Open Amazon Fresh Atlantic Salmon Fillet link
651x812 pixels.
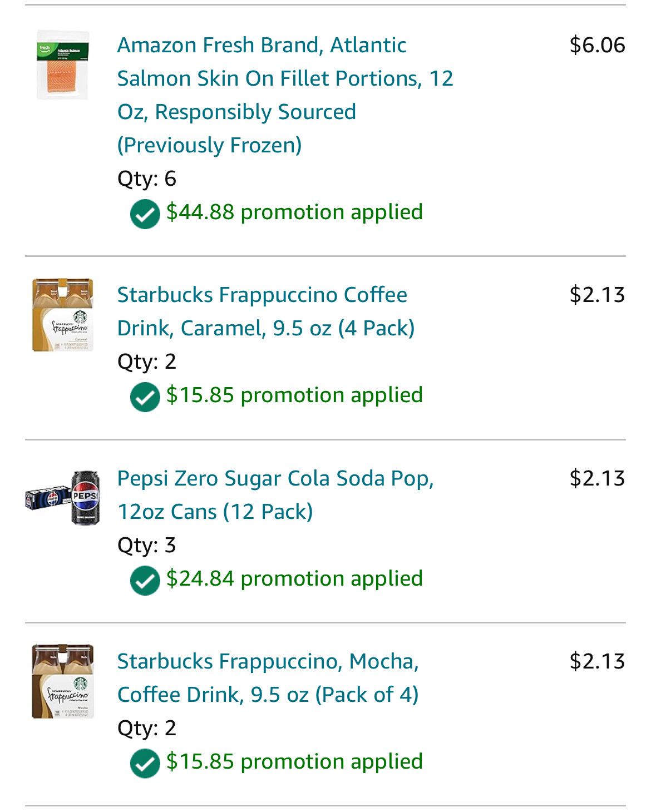point(285,95)
